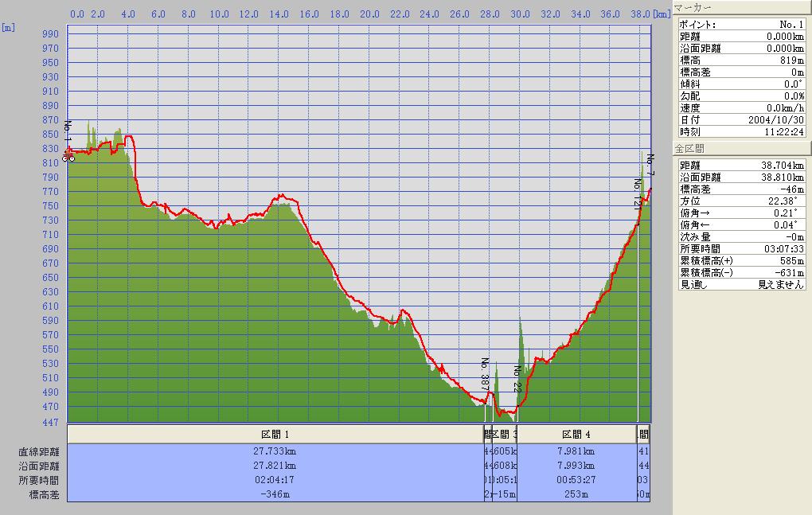812x515 pixels.
Task: Click the 27.733km distance cell in section 1
Action: (275, 451)
